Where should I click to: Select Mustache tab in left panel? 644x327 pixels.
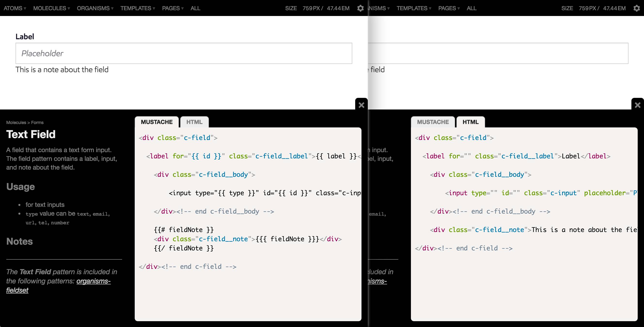click(157, 122)
